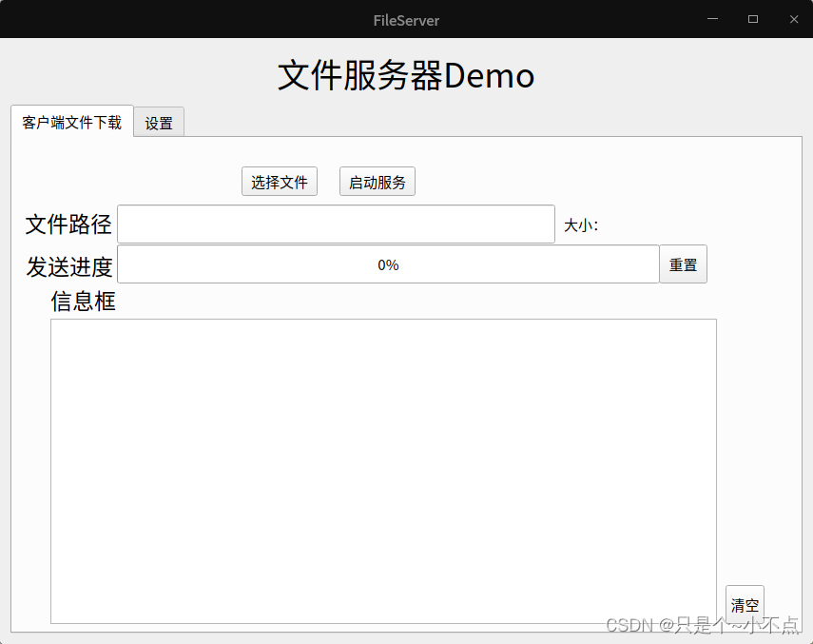Start the service with 启动服务 button
Screen dimensions: 813x644
click(x=377, y=182)
